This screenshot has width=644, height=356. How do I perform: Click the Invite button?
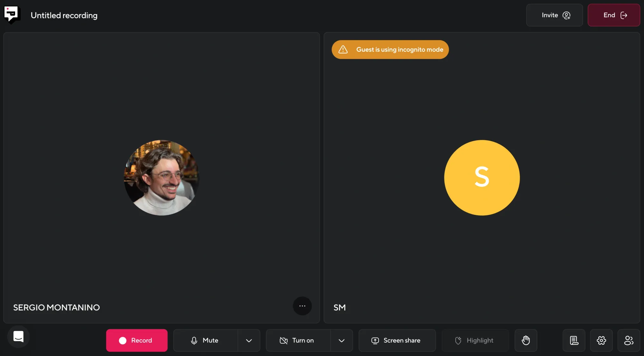pyautogui.click(x=554, y=15)
